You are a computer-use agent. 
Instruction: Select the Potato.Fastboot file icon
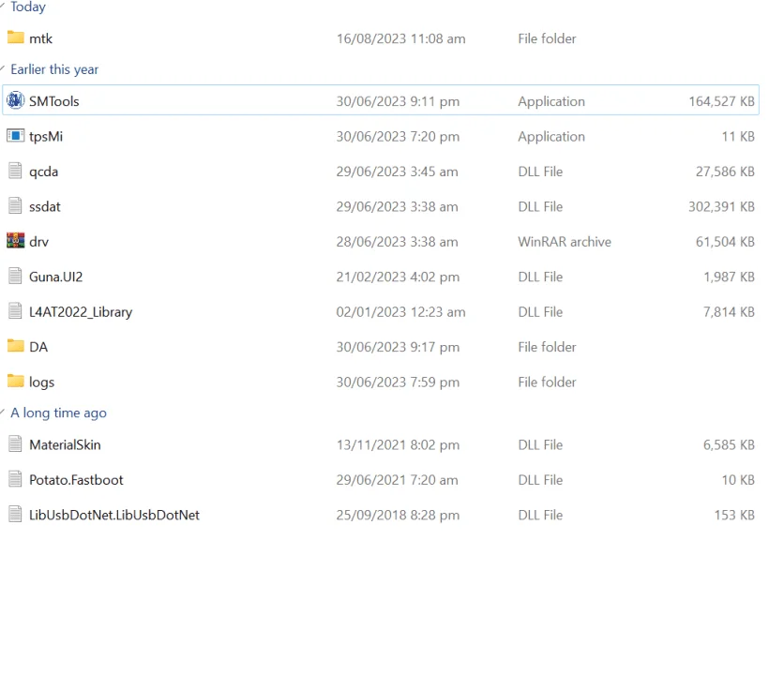[x=16, y=479]
